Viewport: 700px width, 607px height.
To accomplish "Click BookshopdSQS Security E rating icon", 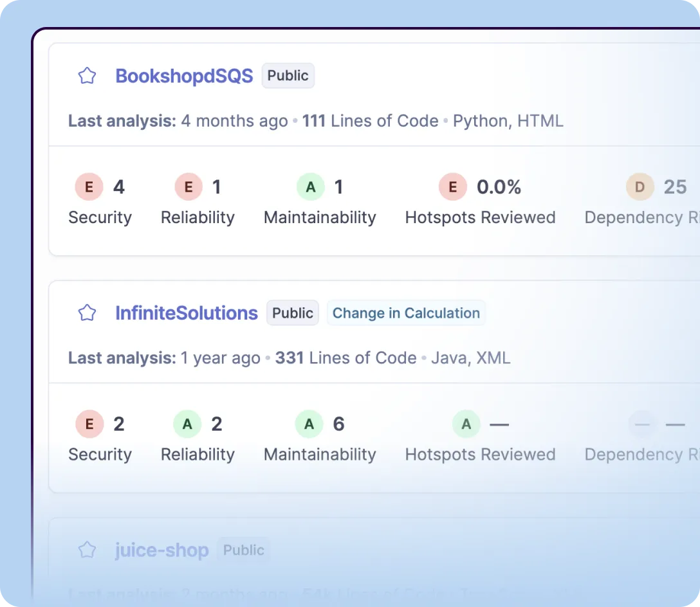I will [89, 187].
